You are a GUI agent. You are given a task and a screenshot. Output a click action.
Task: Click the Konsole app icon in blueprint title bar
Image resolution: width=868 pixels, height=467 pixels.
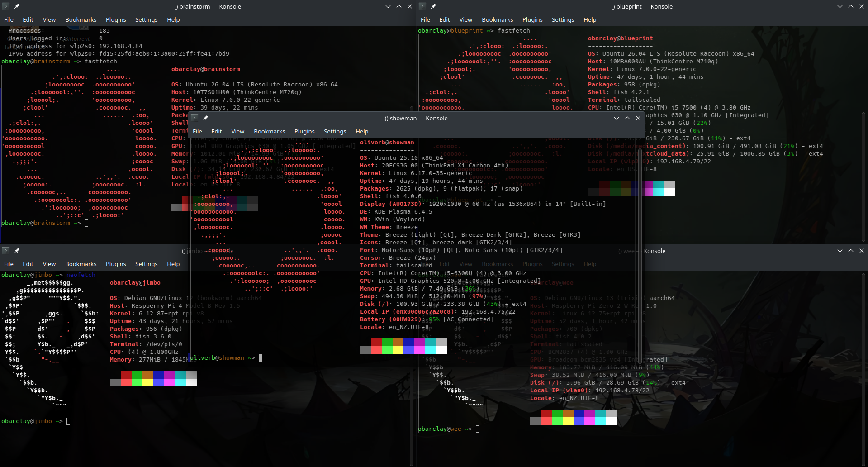(422, 6)
